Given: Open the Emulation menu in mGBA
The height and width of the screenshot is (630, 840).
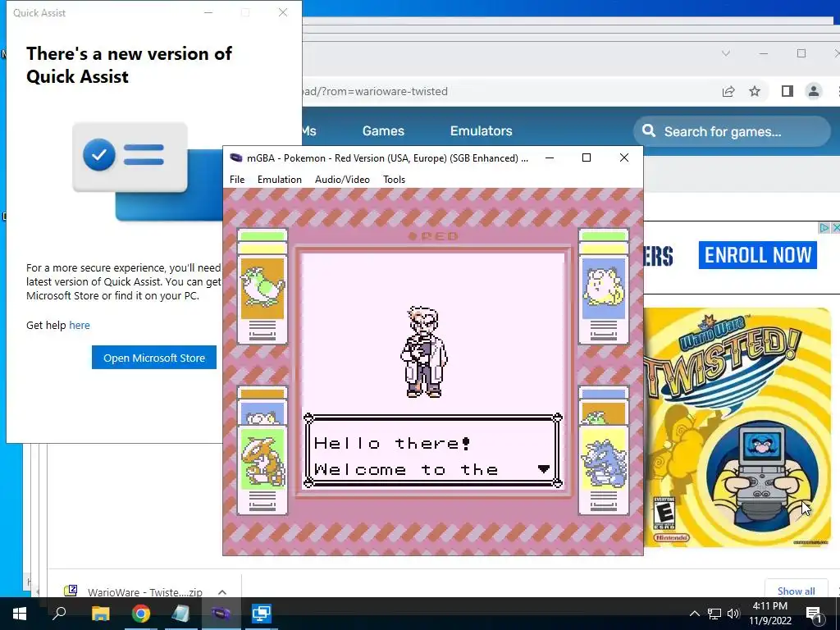Looking at the screenshot, I should 280,180.
